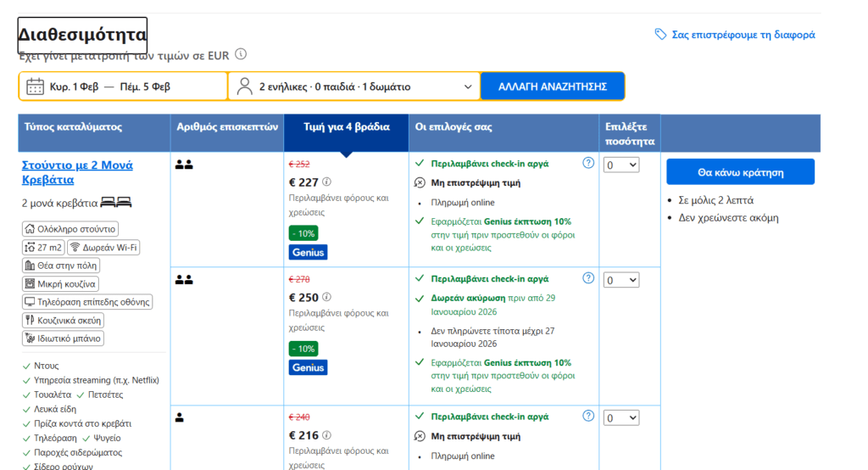This screenshot has height=470, width=868.
Task: Click info icon beside EUR conversion text
Action: point(241,54)
